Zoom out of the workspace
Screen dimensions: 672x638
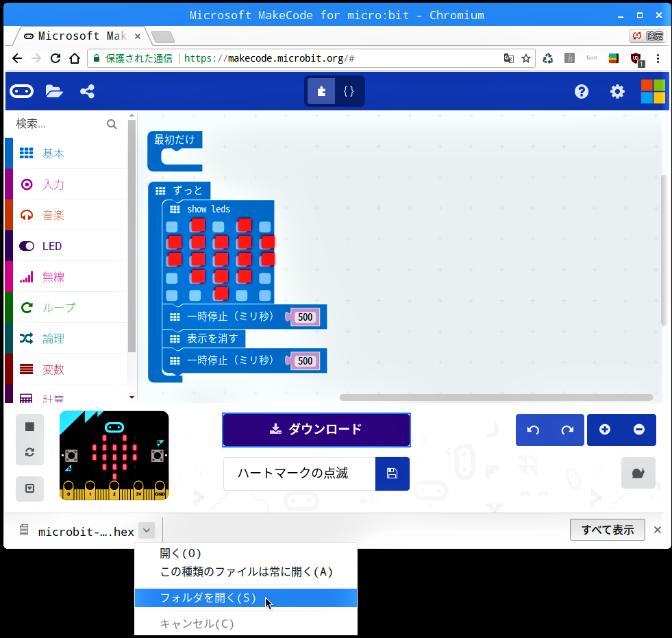click(639, 430)
